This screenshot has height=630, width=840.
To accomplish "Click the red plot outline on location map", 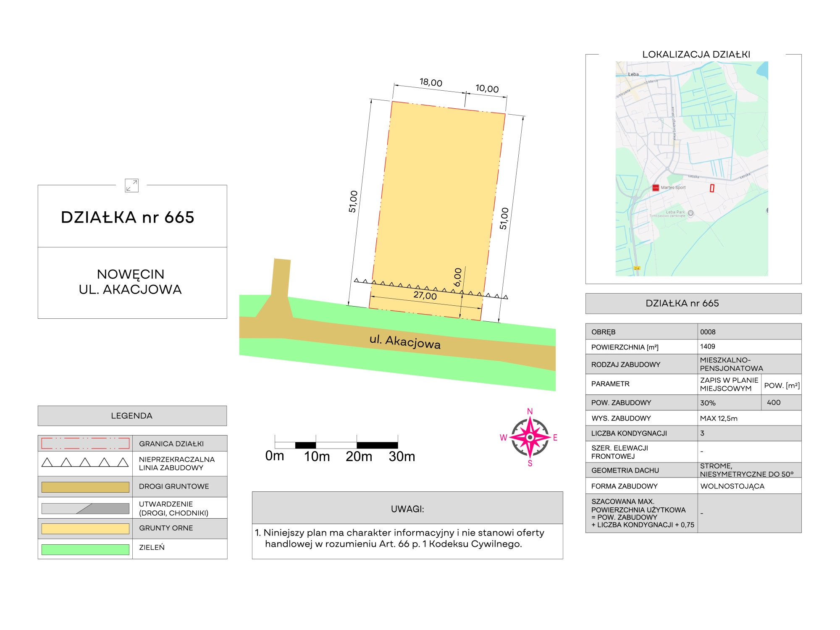I will click(712, 188).
